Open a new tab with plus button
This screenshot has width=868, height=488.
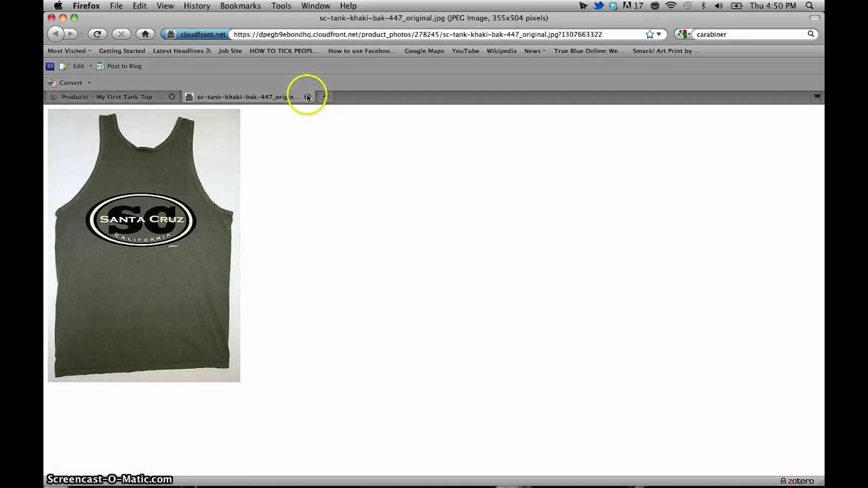(x=325, y=97)
